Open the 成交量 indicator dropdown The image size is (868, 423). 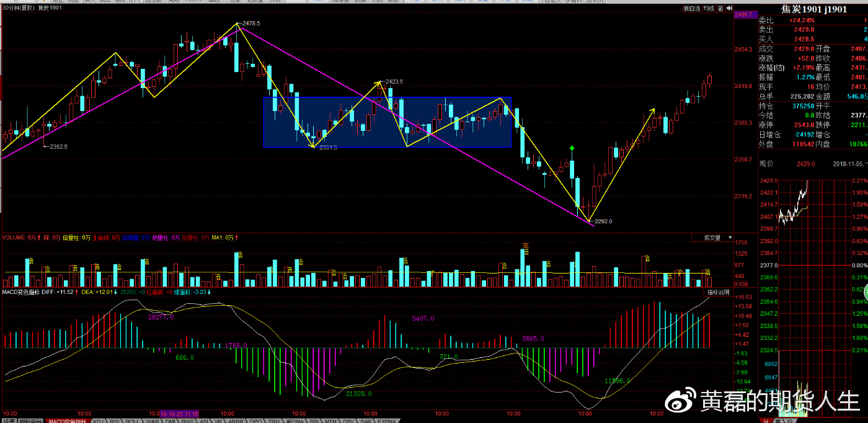713,238
